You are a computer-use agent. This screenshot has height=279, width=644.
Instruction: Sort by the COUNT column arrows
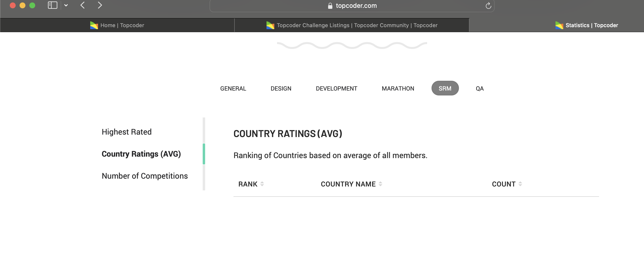pos(520,184)
